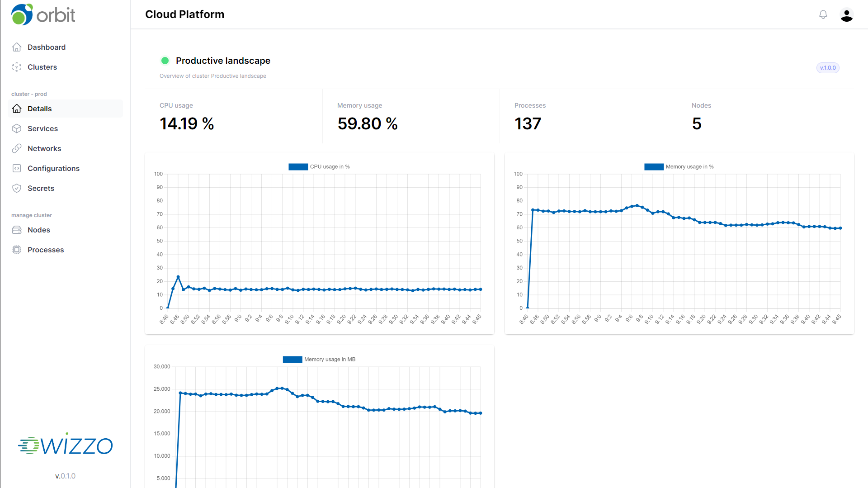Viewport: 868px width, 488px height.
Task: Click 'Overview of cluster Productive landscape' text
Action: tap(213, 76)
